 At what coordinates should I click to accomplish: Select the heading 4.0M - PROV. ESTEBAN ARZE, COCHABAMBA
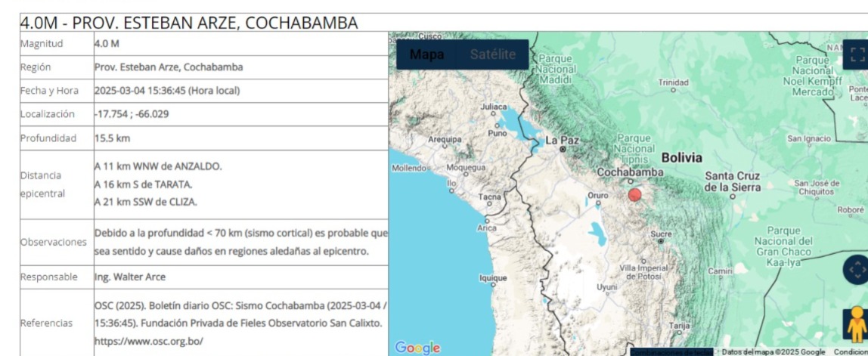click(189, 23)
